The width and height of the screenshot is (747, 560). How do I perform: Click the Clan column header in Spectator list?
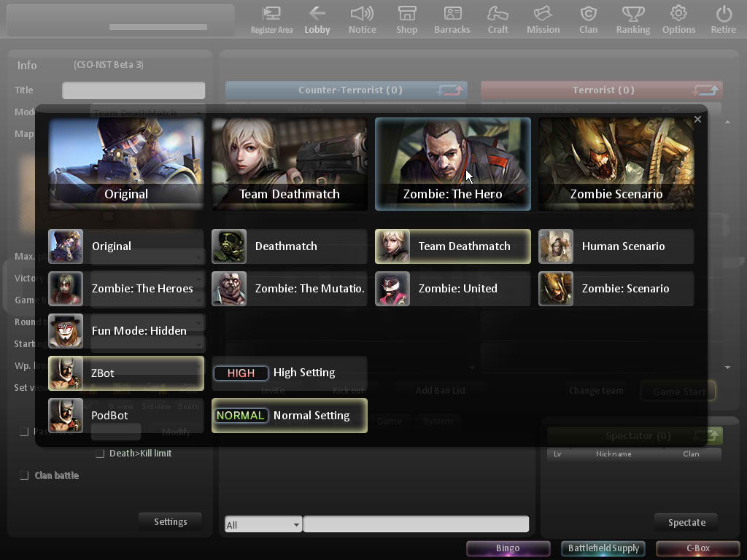click(x=691, y=454)
